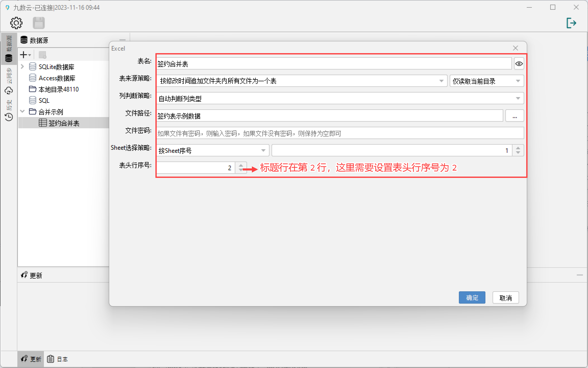Click the add data source plus icon
Screen dimensions: 588x368
tap(24, 55)
